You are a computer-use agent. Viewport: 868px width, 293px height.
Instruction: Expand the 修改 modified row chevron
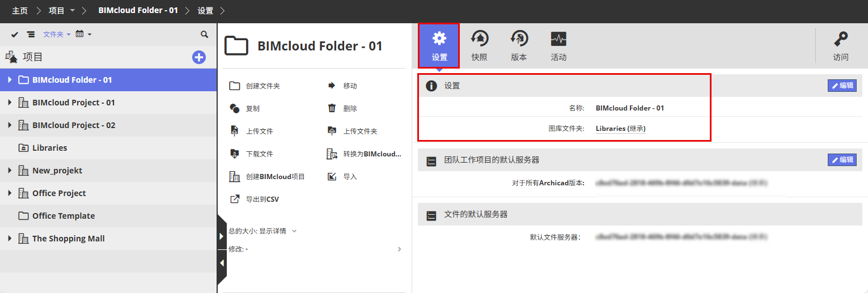click(x=399, y=249)
